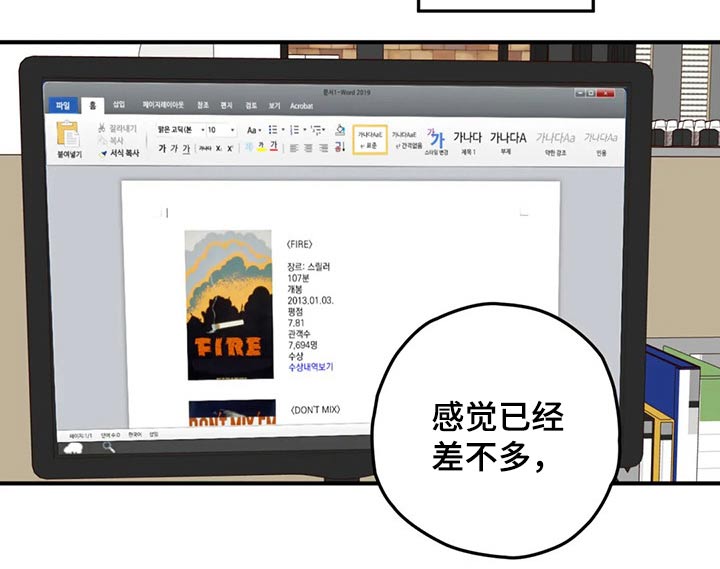Open the magnifier search icon on taskbar
This screenshot has width=720, height=569.
[107, 448]
